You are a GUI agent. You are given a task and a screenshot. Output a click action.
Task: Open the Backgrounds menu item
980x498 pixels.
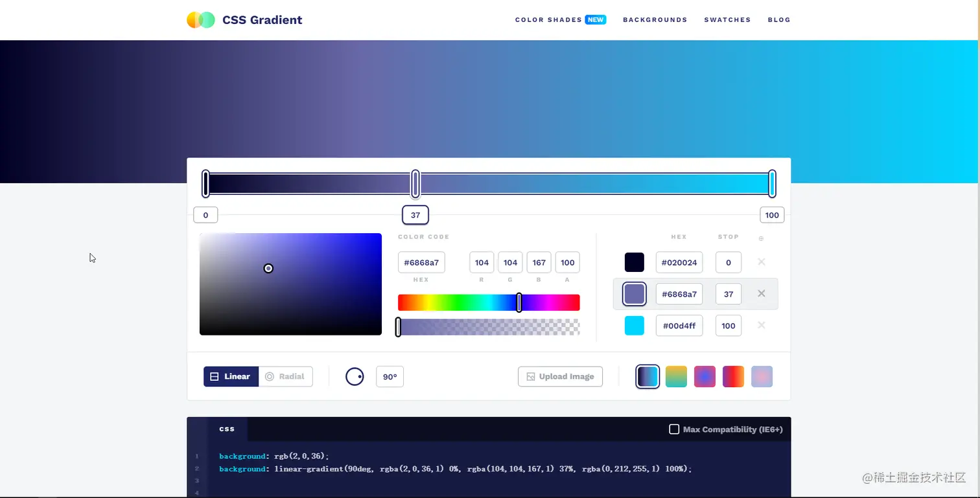tap(655, 20)
